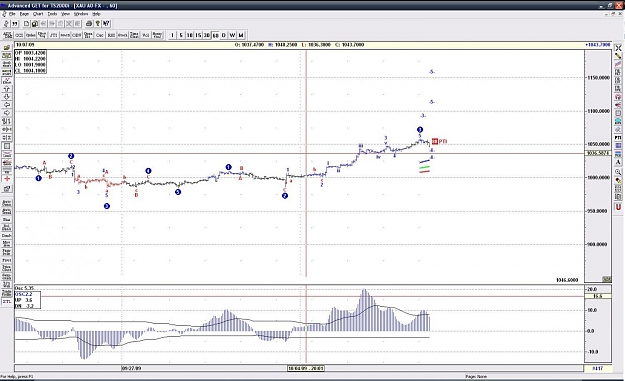The width and height of the screenshot is (625, 381).
Task: Open the Help menu
Action: [x=96, y=14]
